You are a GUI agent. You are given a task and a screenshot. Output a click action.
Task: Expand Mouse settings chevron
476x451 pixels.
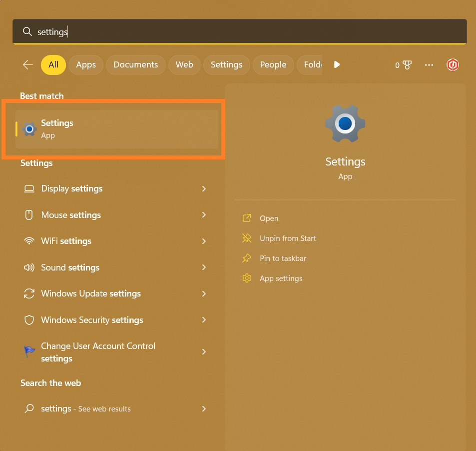[x=204, y=215]
